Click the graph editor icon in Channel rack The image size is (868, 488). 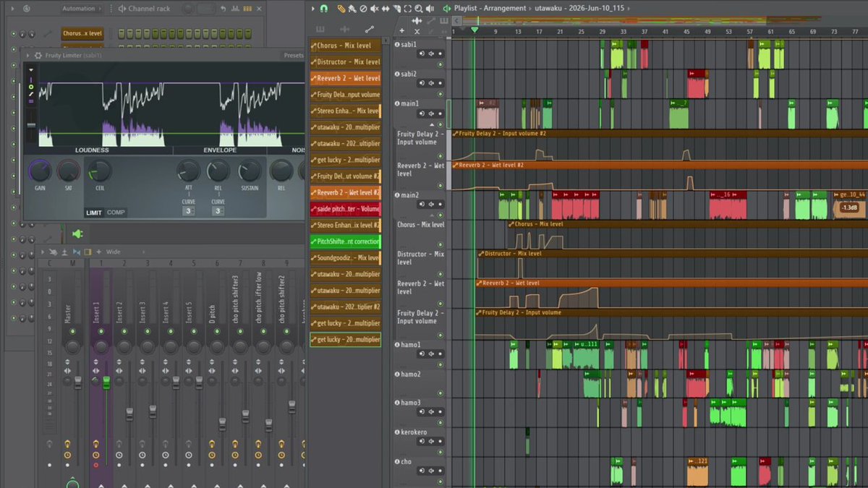[235, 9]
